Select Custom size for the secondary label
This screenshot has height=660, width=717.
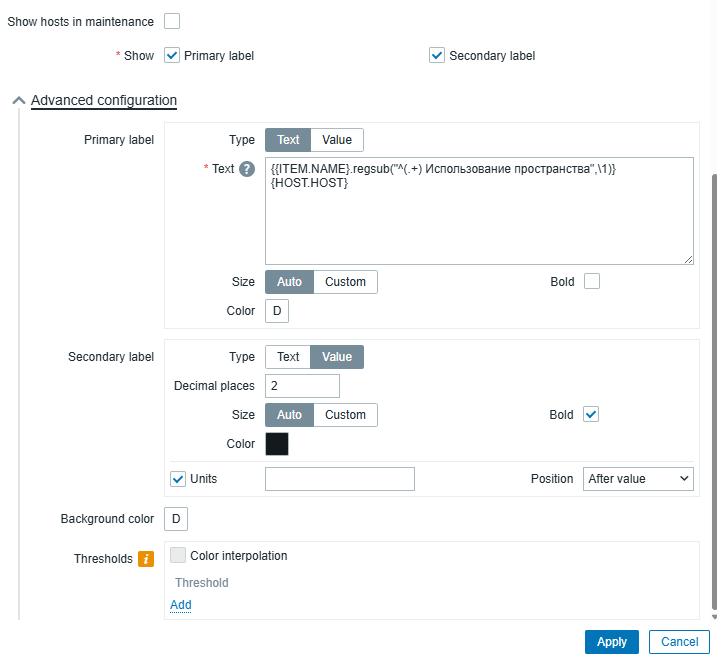[x=346, y=415]
